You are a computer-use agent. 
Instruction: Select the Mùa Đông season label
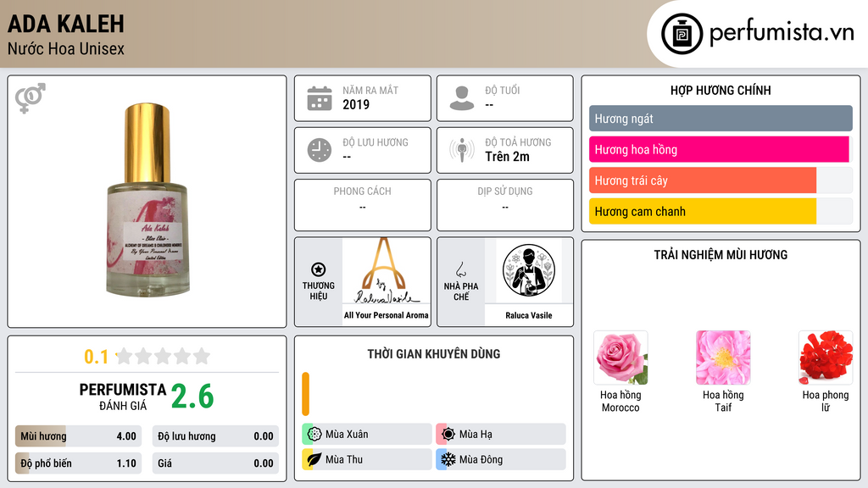pyautogui.click(x=481, y=459)
